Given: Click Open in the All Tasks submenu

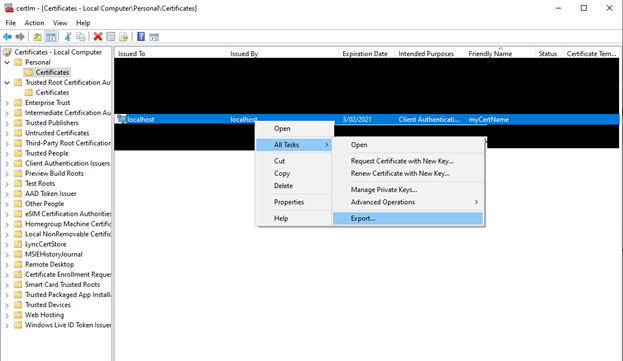Looking at the screenshot, I should pos(408,145).
